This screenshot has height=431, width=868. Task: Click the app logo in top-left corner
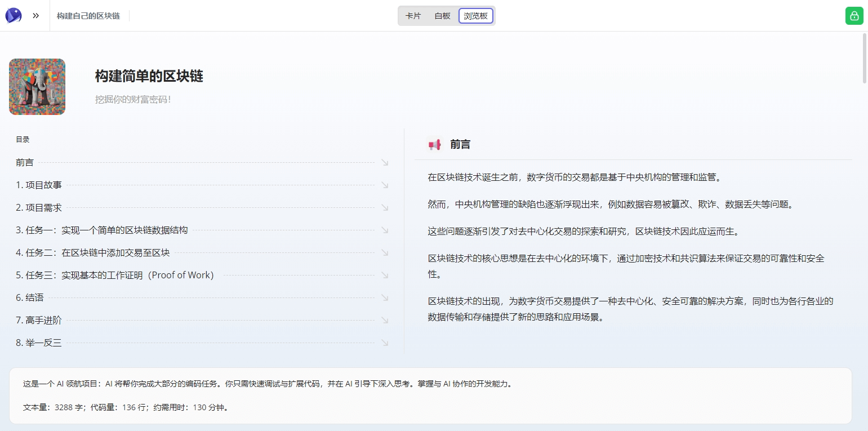pos(13,15)
